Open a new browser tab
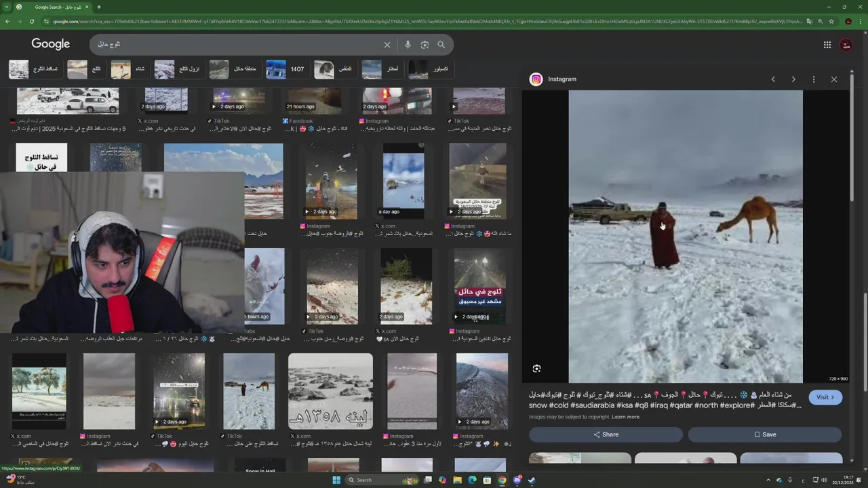The height and width of the screenshot is (488, 868). pos(99,7)
